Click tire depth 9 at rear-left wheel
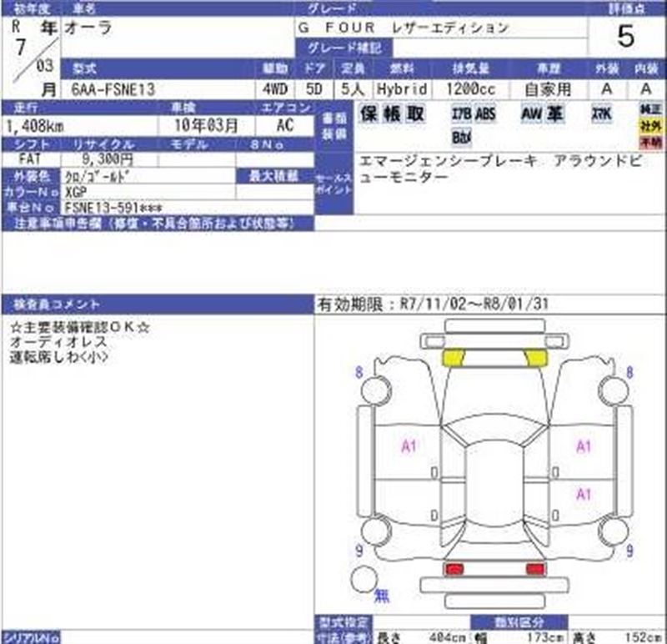The image size is (667, 644). tap(359, 551)
